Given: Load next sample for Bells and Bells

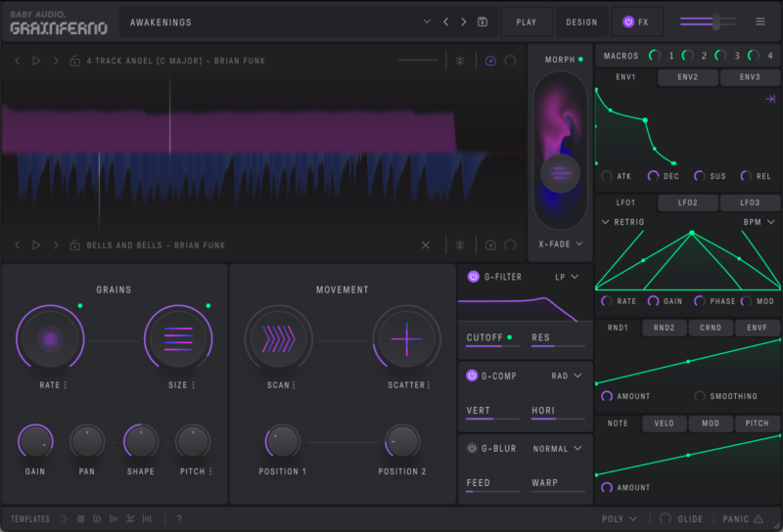Looking at the screenshot, I should coord(56,245).
